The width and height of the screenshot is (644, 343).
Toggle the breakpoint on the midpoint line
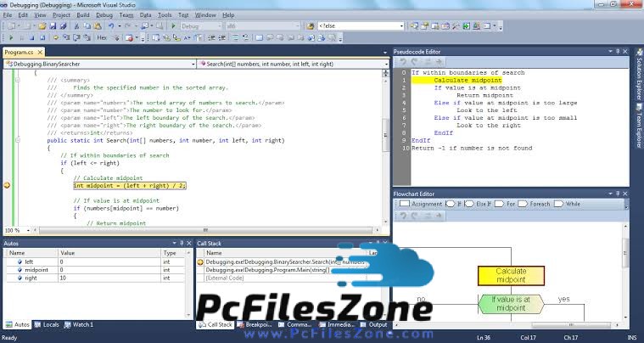(7, 184)
